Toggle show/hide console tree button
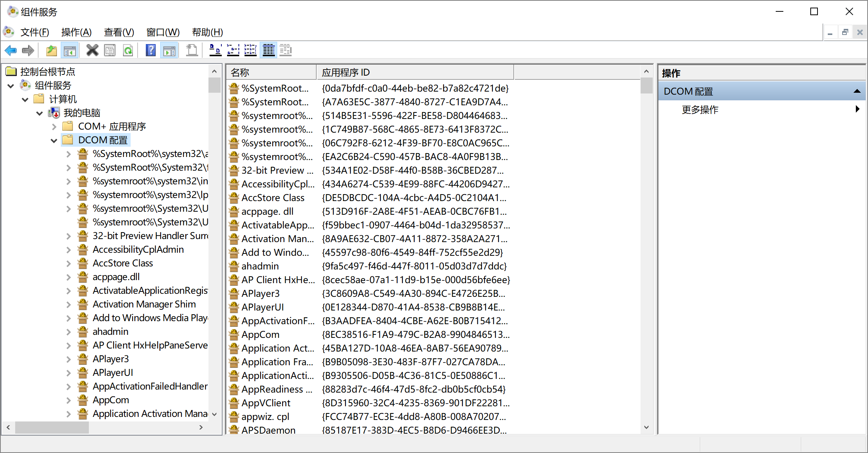 click(69, 50)
